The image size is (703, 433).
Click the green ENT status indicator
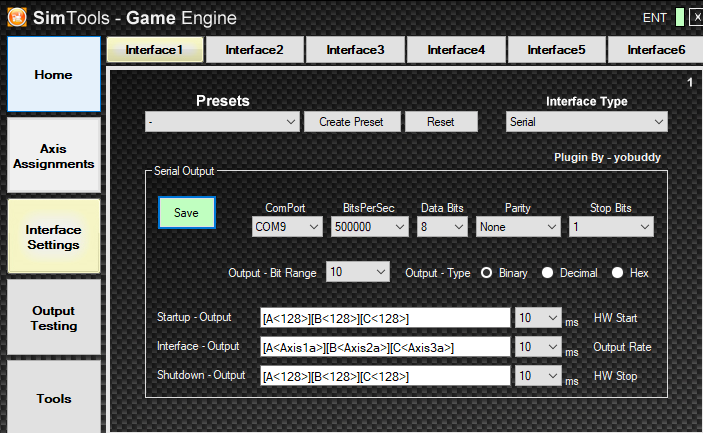coord(680,17)
